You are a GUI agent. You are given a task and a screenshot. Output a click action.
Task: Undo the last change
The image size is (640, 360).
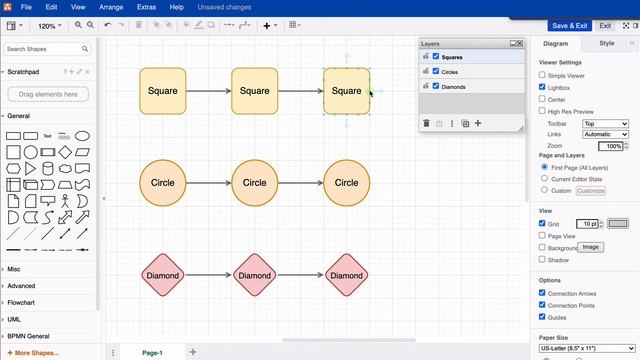pos(108,25)
